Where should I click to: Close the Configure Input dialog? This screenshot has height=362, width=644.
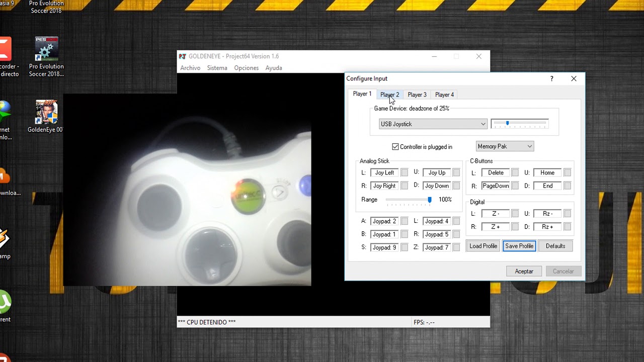click(x=574, y=78)
